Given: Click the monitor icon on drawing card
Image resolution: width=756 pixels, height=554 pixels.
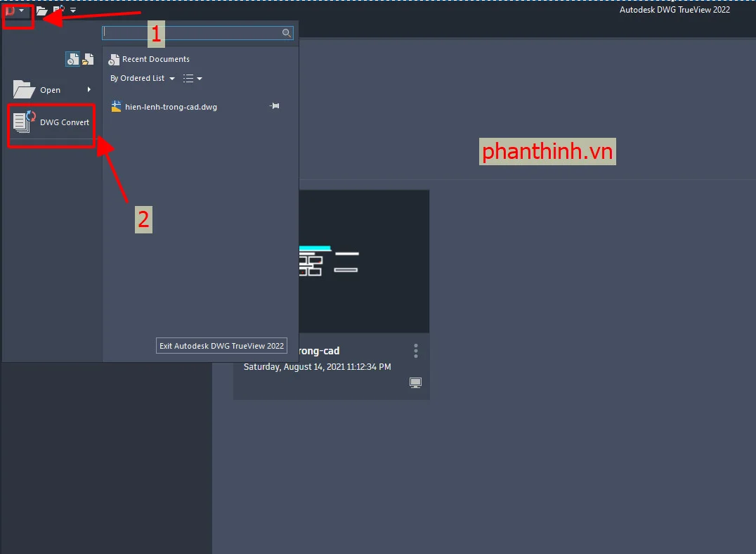Looking at the screenshot, I should click(415, 382).
